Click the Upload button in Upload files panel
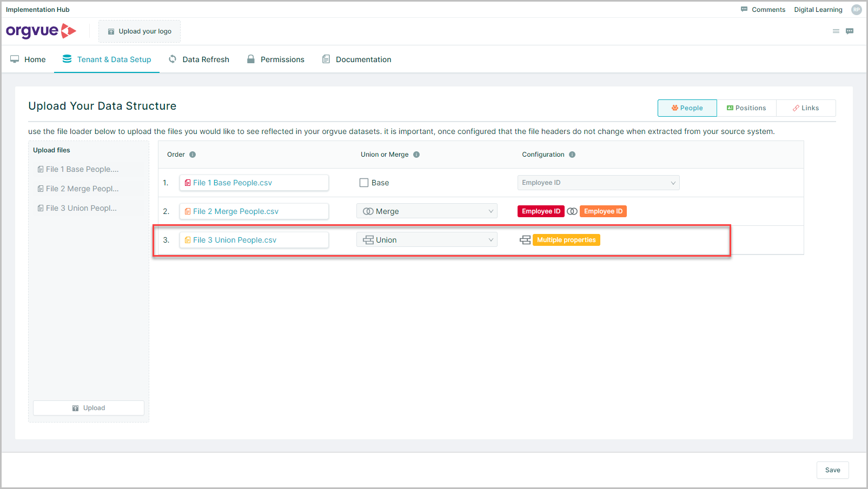Viewport: 868px width, 489px height. tap(89, 408)
